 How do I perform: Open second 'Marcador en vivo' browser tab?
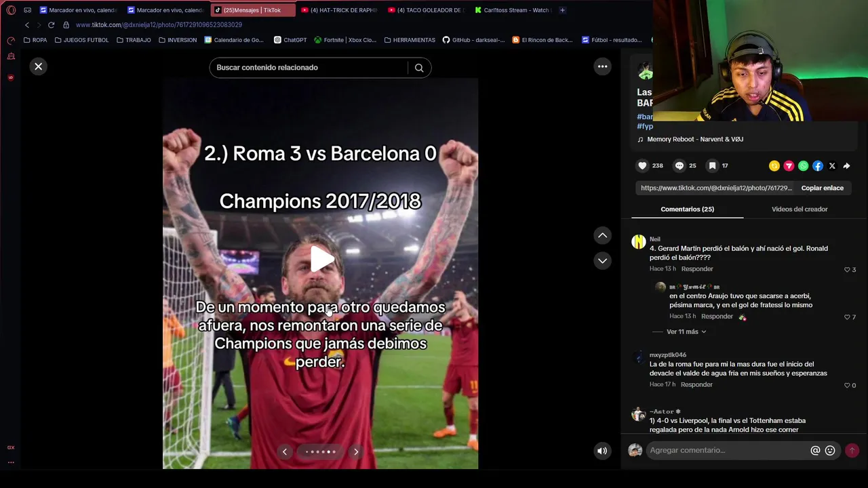165,10
